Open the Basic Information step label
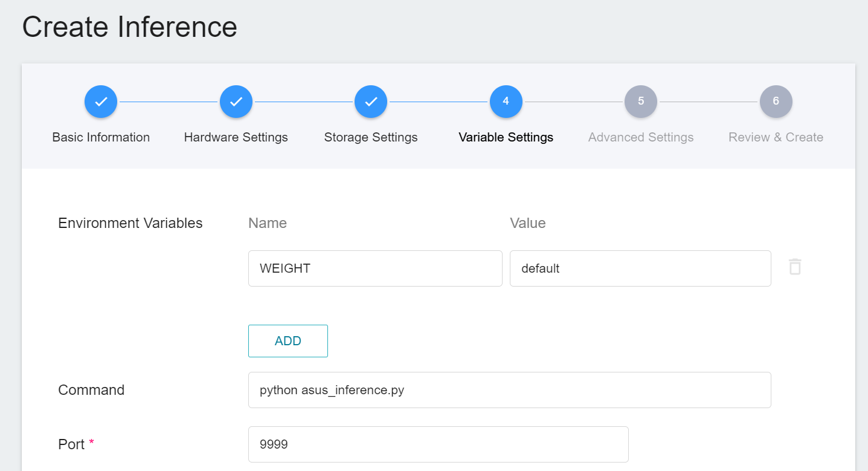Viewport: 868px width, 471px height. (x=101, y=137)
